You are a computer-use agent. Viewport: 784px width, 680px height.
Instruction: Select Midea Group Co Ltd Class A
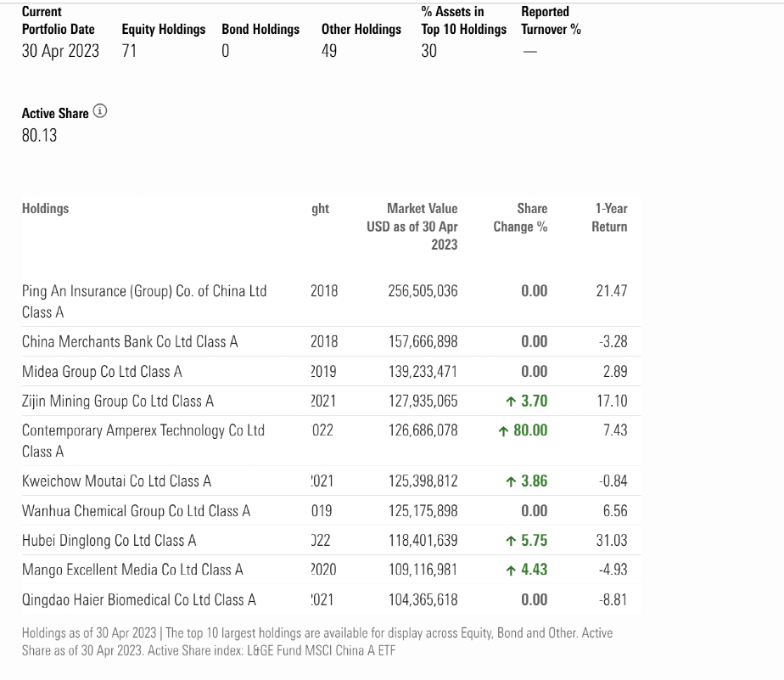click(102, 372)
